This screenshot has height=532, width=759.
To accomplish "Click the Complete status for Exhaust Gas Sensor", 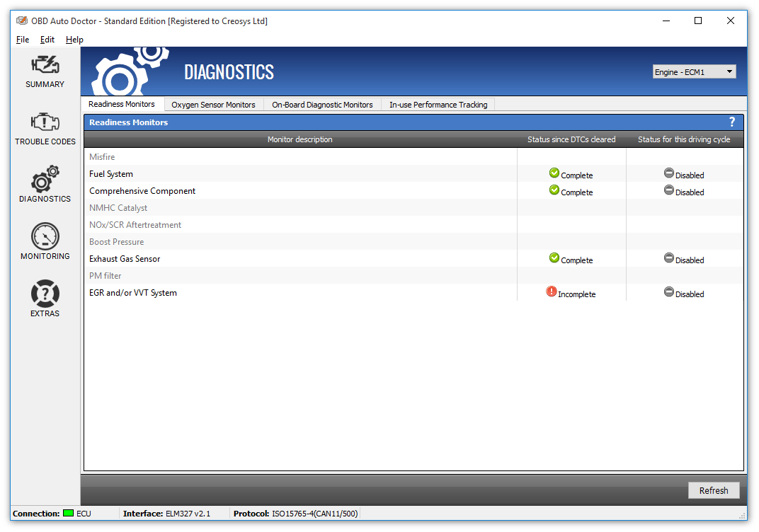I will [571, 259].
